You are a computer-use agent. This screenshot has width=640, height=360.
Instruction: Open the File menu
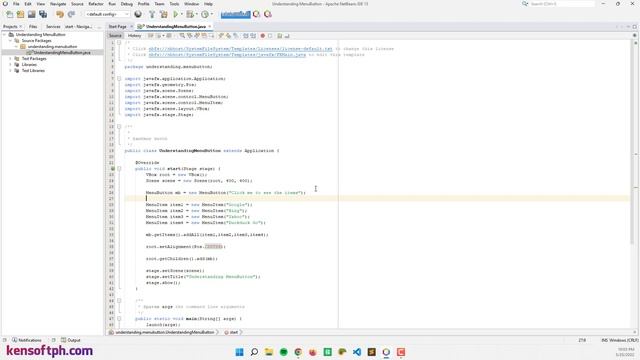tap(16, 4)
